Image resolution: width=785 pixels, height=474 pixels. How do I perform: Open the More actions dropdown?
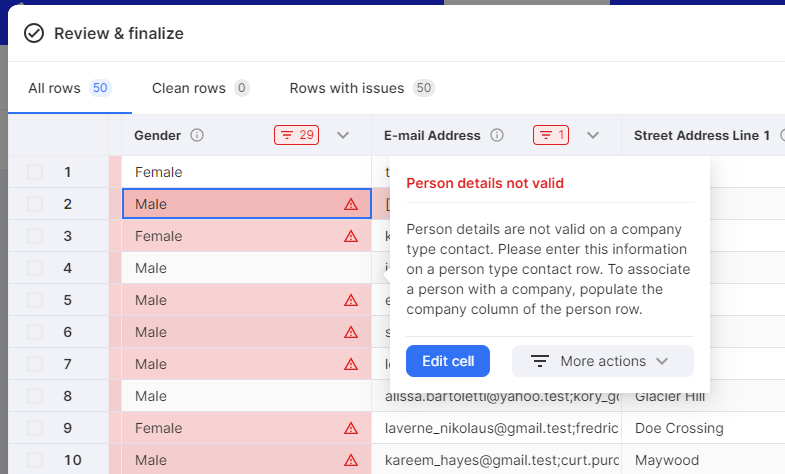602,361
